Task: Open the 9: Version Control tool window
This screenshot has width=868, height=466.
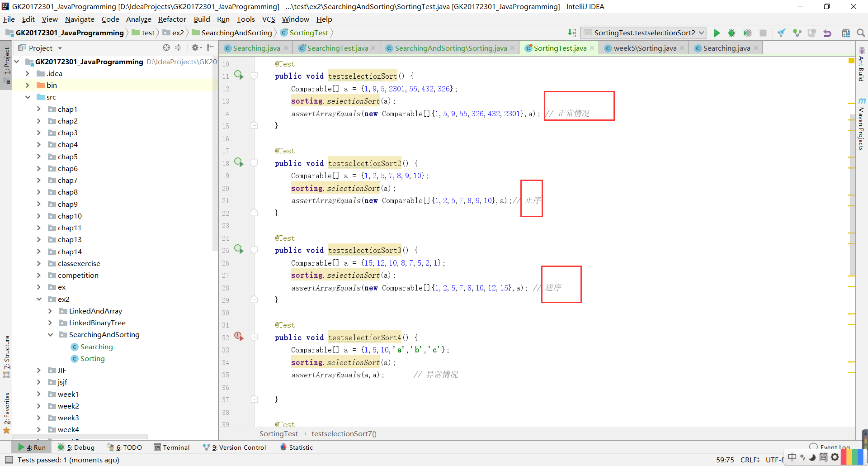Action: tap(235, 447)
